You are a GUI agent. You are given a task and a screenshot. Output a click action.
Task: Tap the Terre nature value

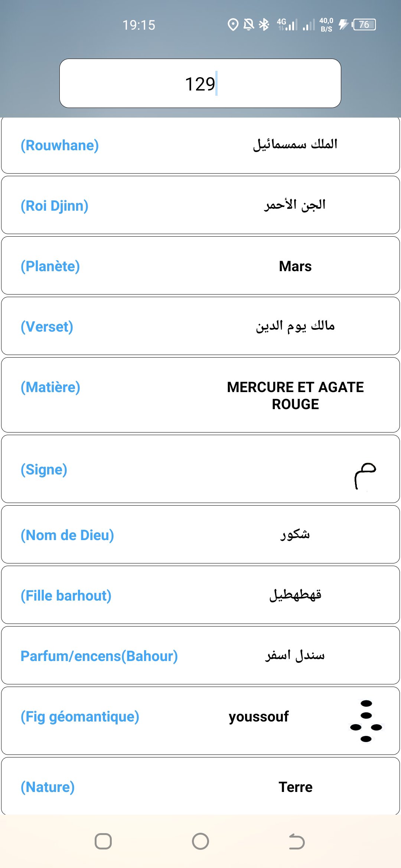click(x=296, y=787)
